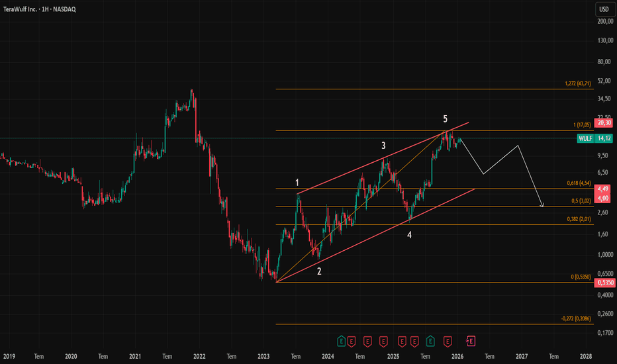
Task: Click the green earnings marker just after 2024
Action: coord(341,341)
